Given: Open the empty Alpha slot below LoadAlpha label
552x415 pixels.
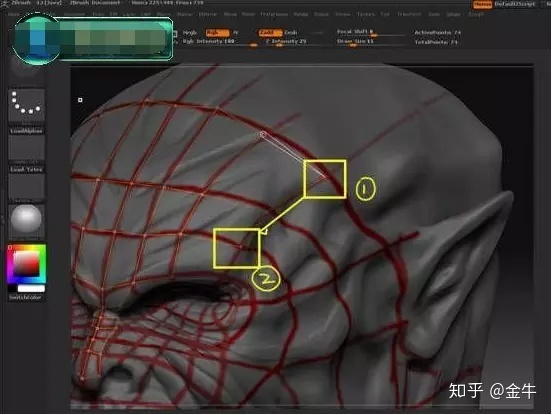Looking at the screenshot, I should (26, 149).
